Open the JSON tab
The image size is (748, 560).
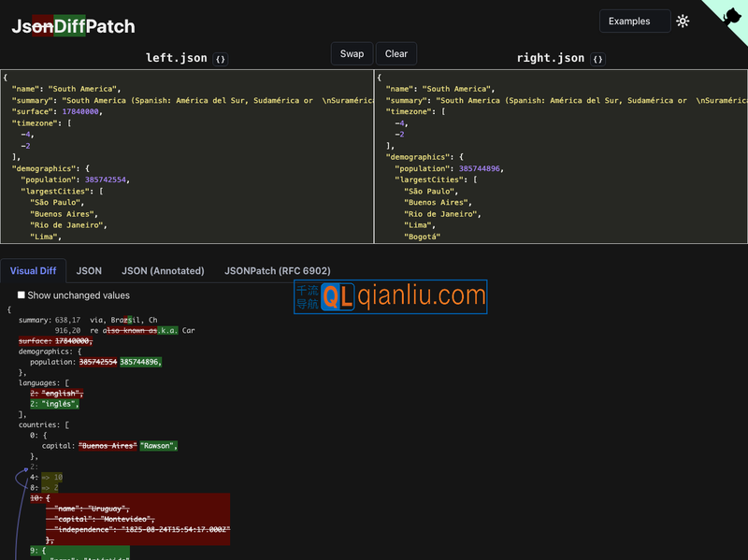point(89,271)
